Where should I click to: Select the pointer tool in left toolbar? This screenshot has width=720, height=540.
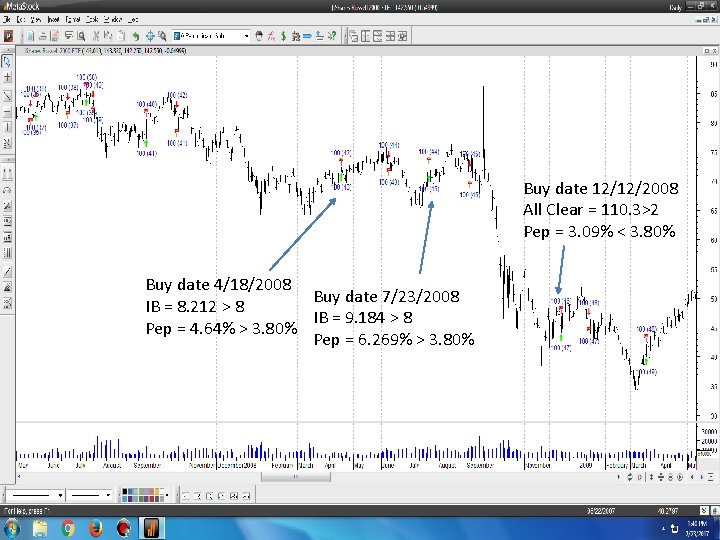tap(7, 62)
